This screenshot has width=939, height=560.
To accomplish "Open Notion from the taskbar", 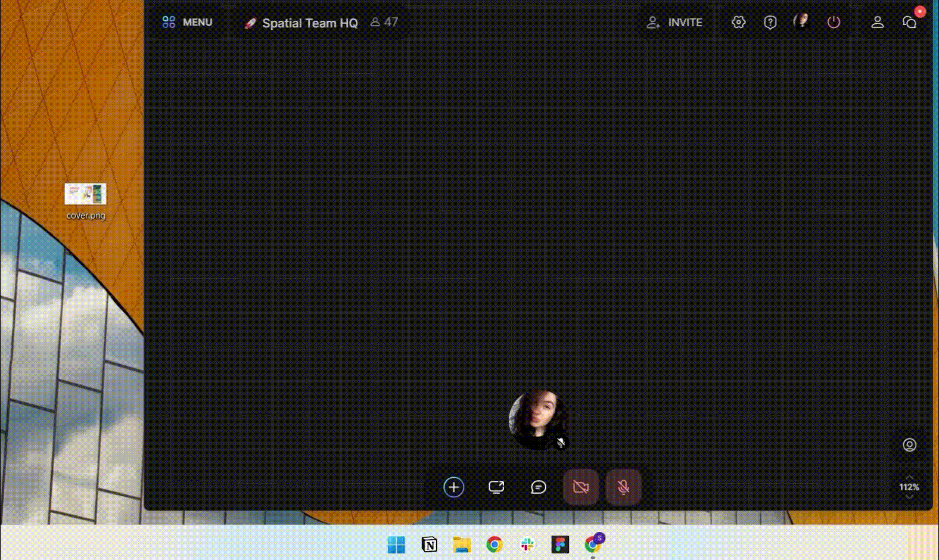I will click(429, 545).
